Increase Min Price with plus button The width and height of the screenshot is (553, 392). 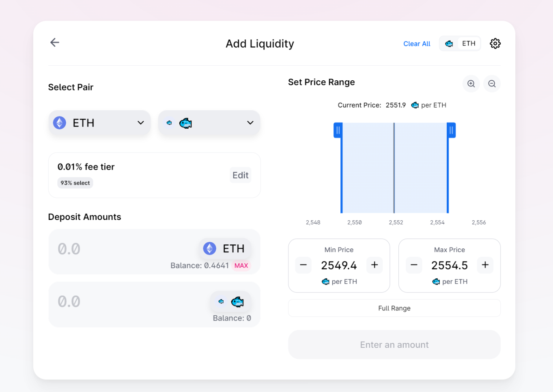[x=374, y=265]
